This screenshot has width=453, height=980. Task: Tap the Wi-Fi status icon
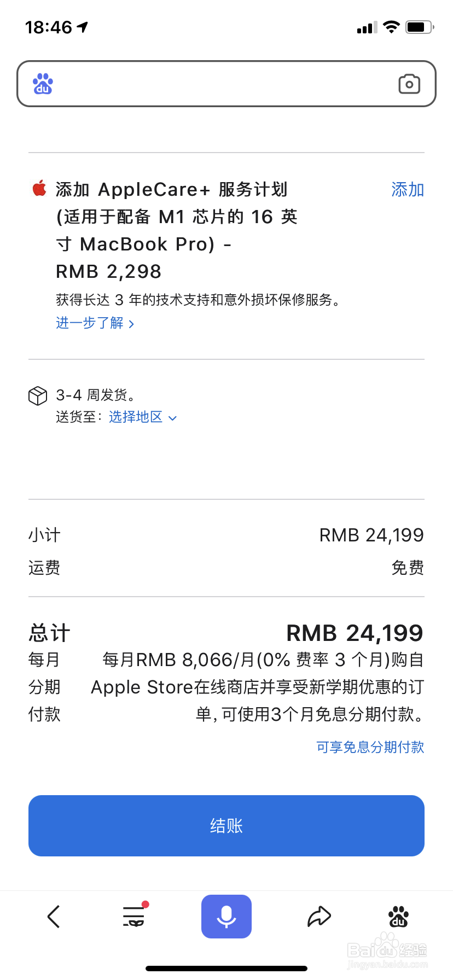(x=391, y=27)
